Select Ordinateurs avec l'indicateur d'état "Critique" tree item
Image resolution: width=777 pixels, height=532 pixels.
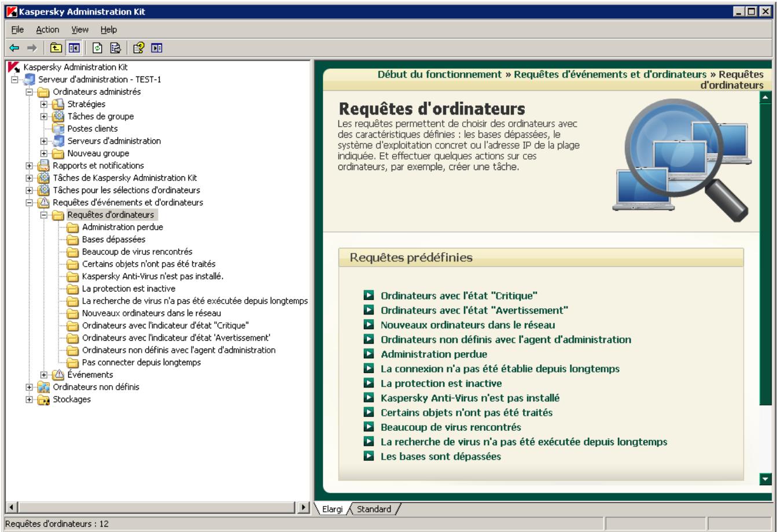(166, 325)
